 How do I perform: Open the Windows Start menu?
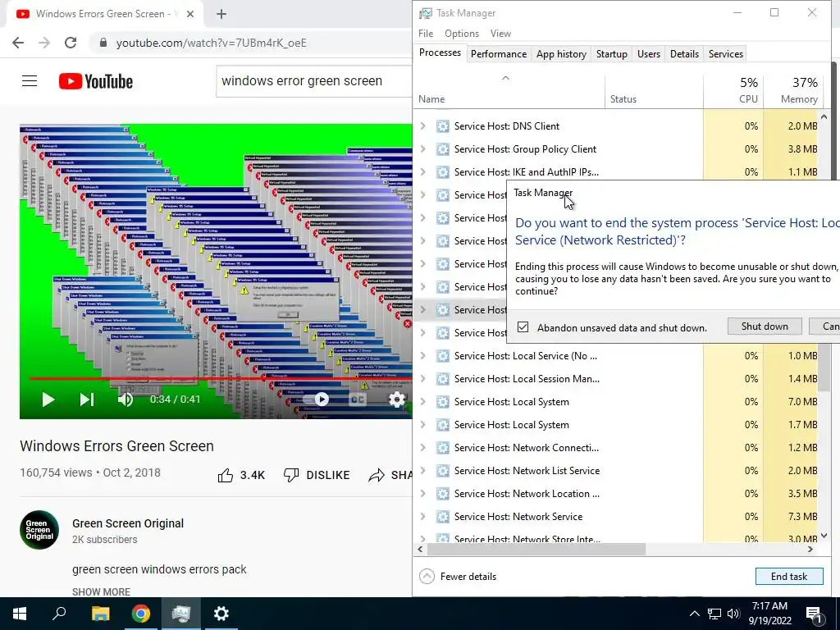[20, 614]
